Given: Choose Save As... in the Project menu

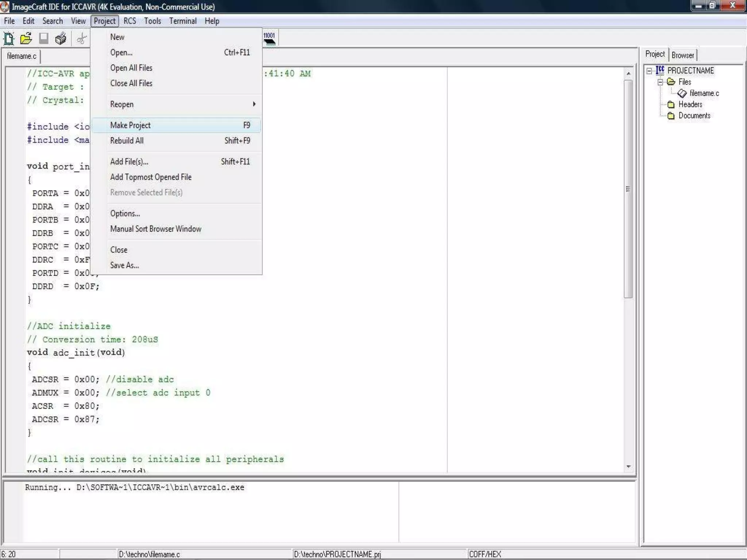Looking at the screenshot, I should click(177, 265).
